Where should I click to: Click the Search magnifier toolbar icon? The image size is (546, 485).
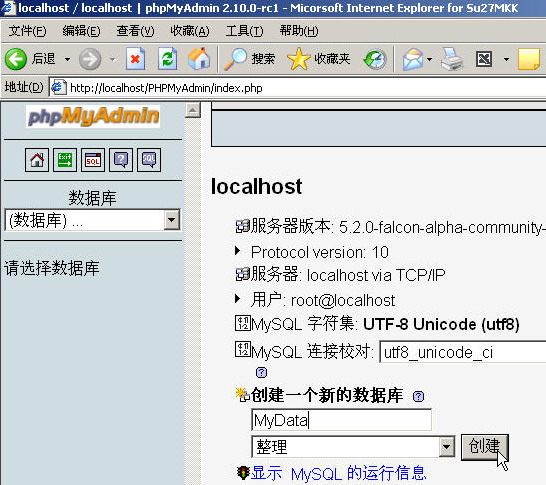pyautogui.click(x=235, y=59)
